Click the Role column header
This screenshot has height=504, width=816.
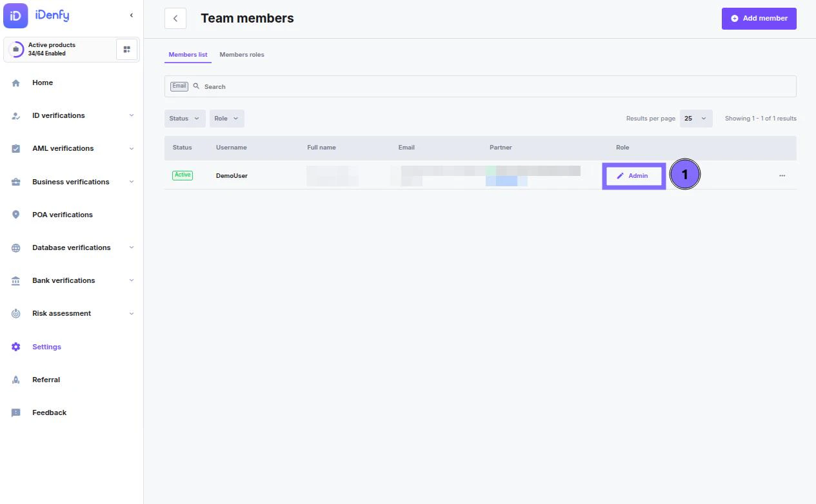pos(622,148)
